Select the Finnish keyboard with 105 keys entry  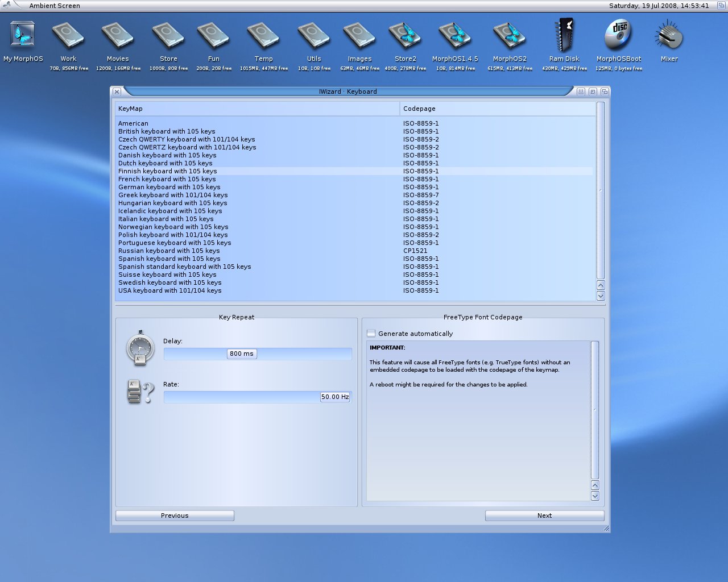[x=167, y=171]
